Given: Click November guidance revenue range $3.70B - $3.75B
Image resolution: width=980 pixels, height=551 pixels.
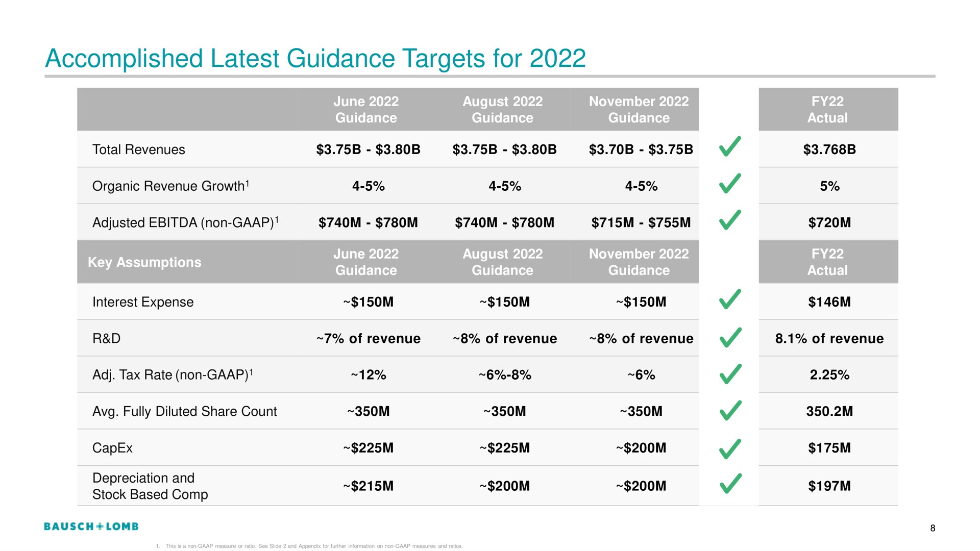Looking at the screenshot, I should tap(641, 149).
